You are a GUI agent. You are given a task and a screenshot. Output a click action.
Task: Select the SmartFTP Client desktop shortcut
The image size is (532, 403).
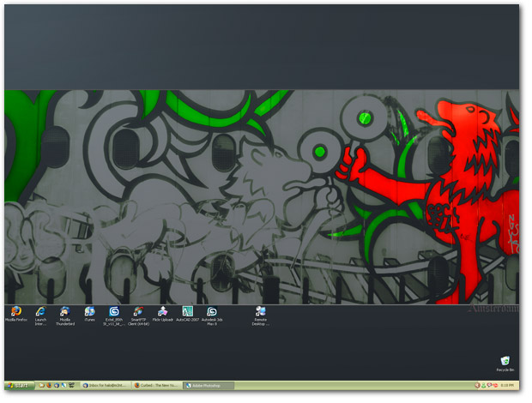(x=138, y=312)
